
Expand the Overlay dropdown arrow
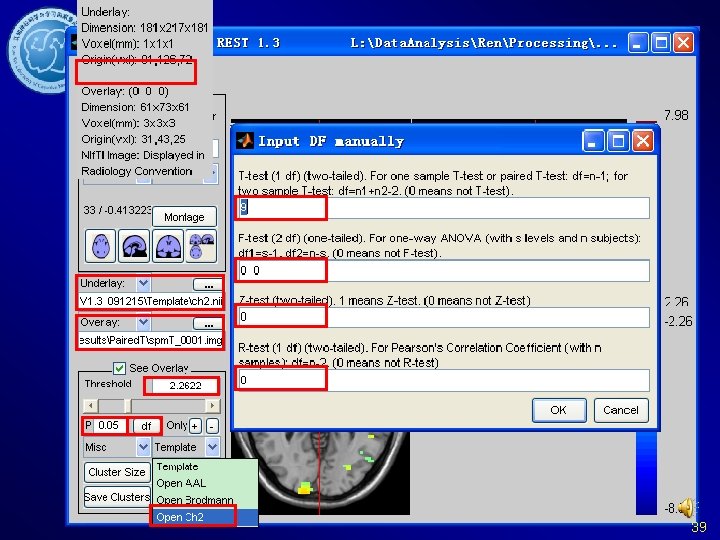143,323
